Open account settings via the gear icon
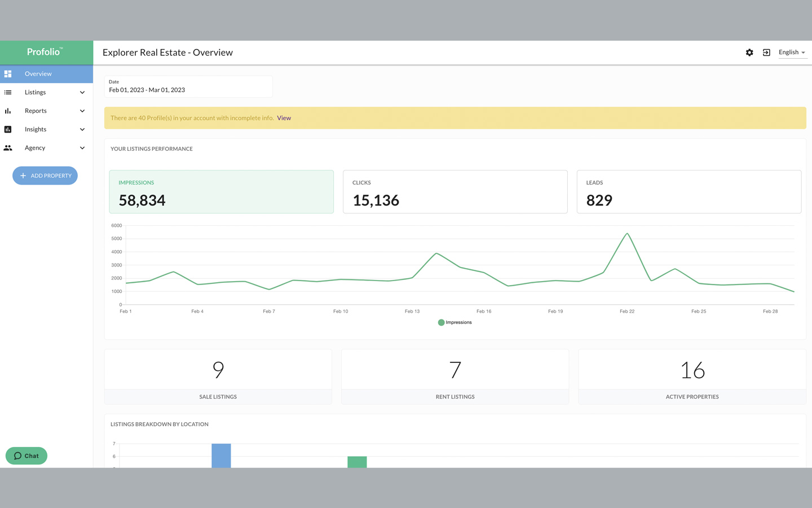This screenshot has height=508, width=812. tap(749, 52)
